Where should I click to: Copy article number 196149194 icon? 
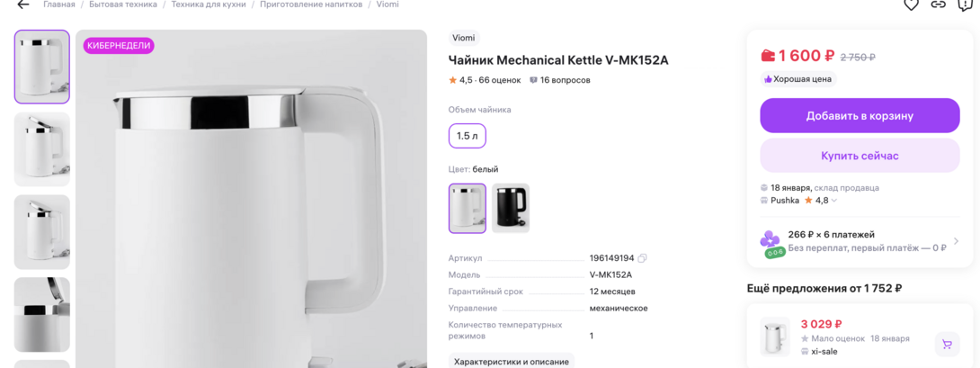pos(642,258)
